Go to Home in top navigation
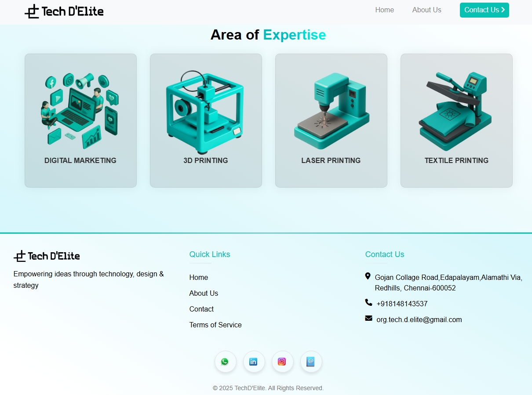 coord(384,10)
